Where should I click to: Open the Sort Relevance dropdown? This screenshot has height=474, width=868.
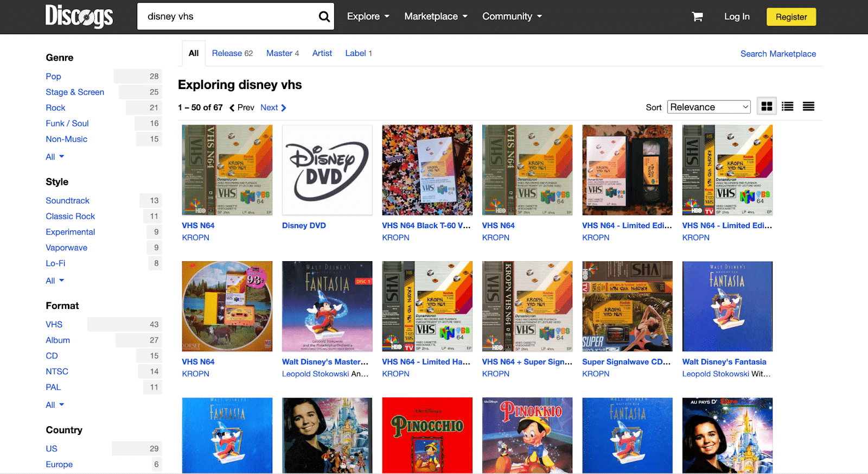709,107
